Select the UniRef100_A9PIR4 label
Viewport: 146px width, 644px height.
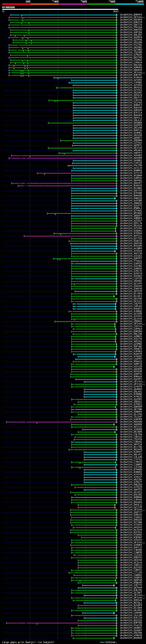(131, 32)
